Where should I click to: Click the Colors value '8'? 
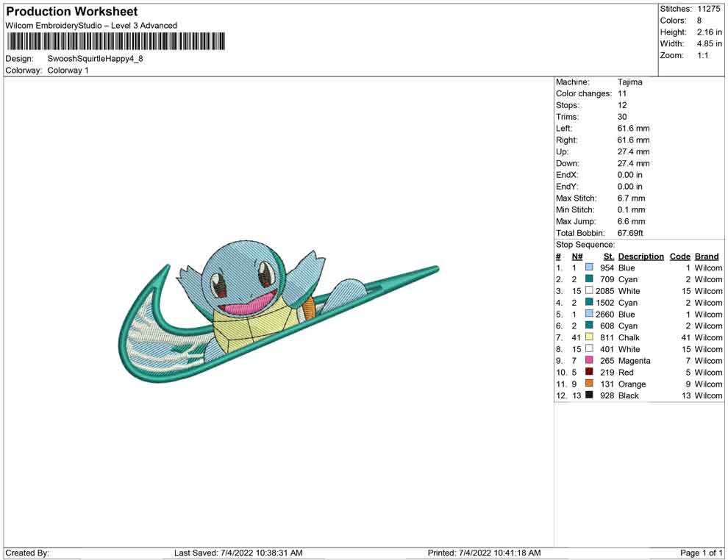coord(699,21)
